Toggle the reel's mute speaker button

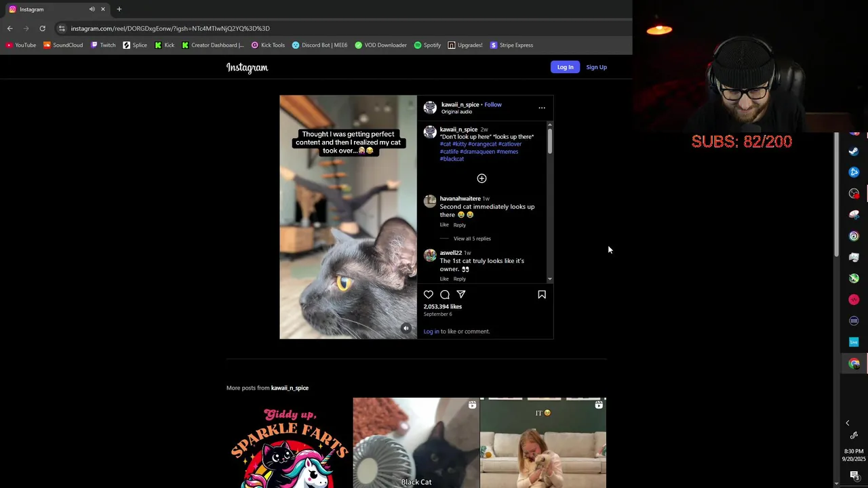[406, 328]
